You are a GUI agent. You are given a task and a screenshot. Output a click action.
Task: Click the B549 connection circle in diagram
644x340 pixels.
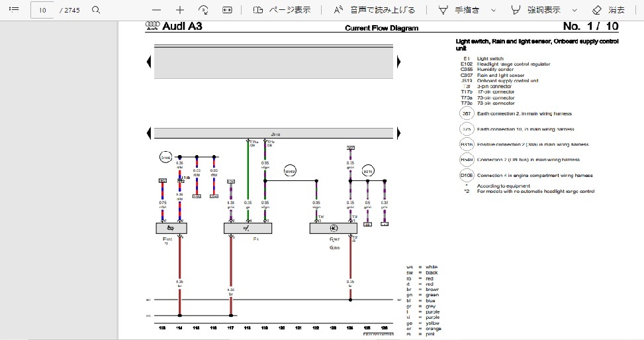coord(290,172)
